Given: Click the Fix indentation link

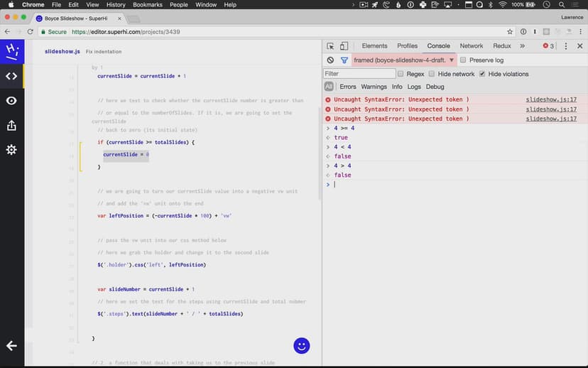Looking at the screenshot, I should pos(104,52).
